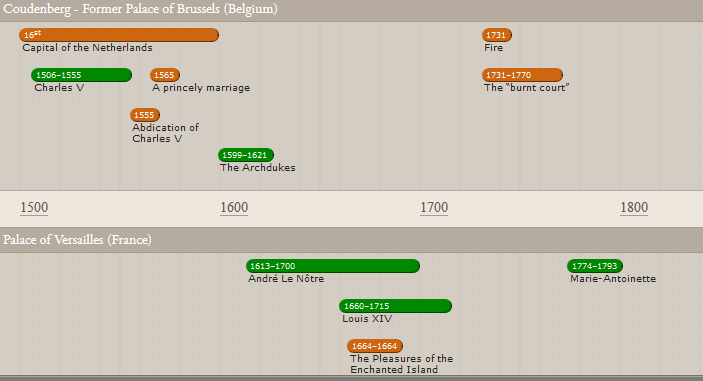Open the 1731 Fire event marker
The image size is (703, 381).
[x=497, y=35]
